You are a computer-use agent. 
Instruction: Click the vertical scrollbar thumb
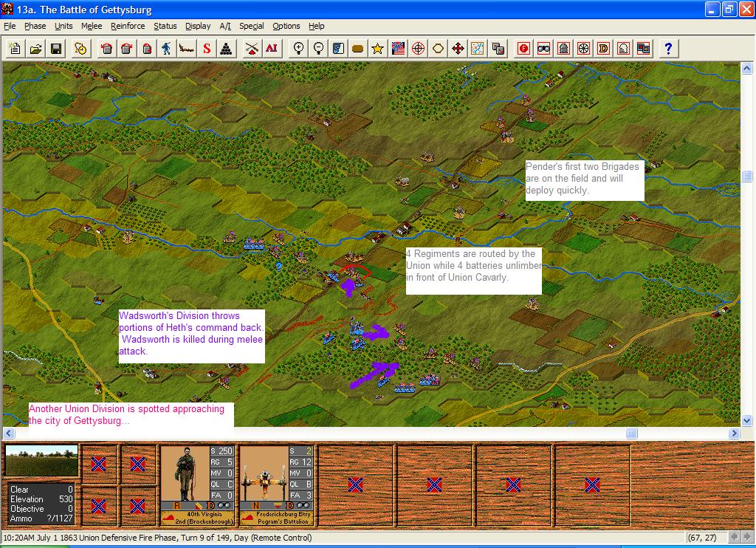tap(747, 177)
